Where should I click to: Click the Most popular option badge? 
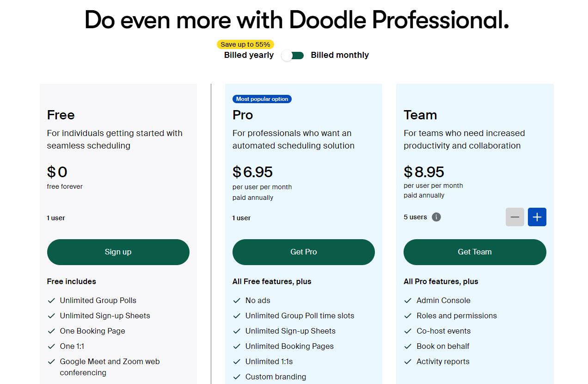tap(262, 99)
